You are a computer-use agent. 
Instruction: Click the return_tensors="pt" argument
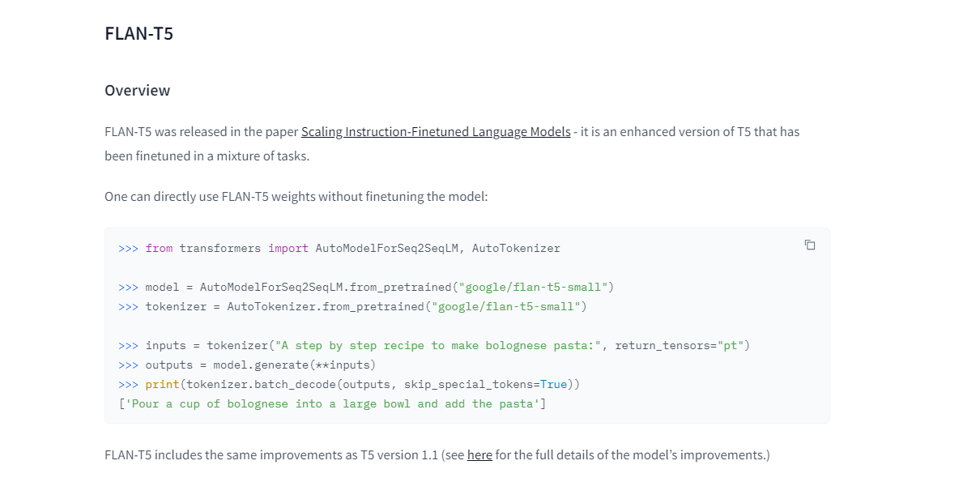click(679, 345)
